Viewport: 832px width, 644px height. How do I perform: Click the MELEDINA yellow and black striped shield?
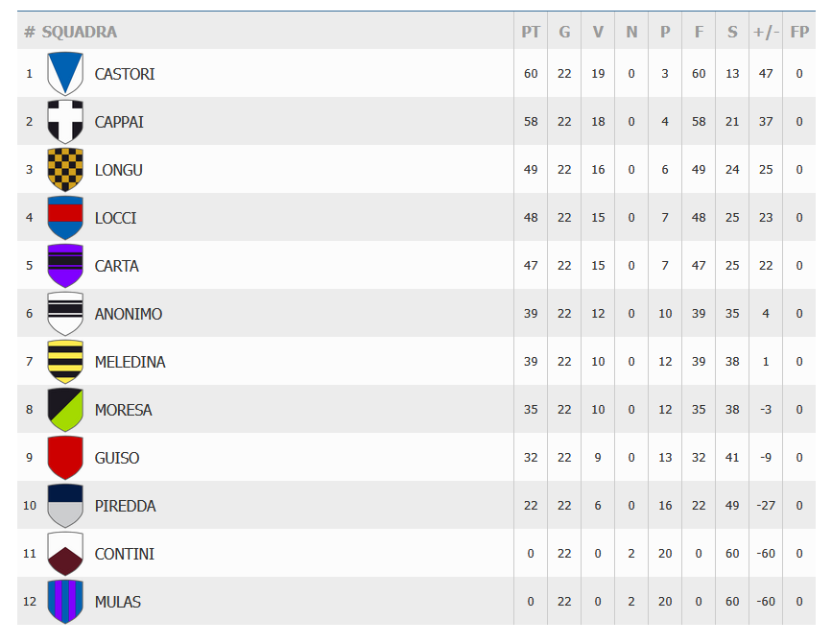coord(65,362)
